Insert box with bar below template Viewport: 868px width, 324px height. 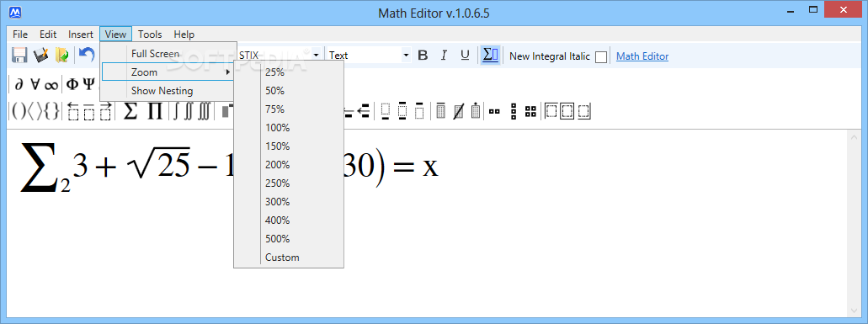(x=386, y=111)
